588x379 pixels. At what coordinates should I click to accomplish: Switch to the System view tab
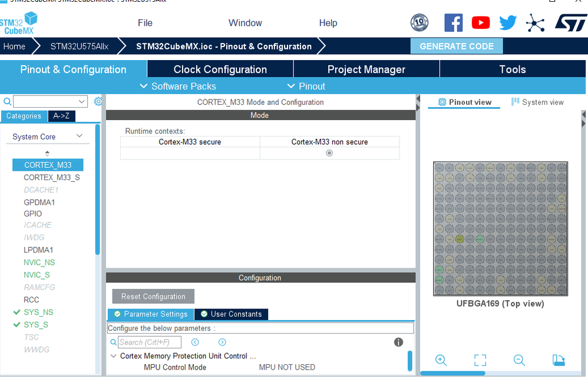(x=537, y=102)
